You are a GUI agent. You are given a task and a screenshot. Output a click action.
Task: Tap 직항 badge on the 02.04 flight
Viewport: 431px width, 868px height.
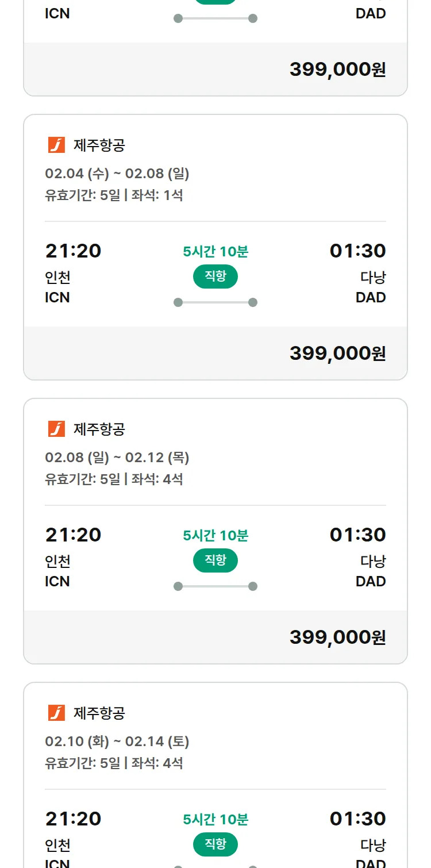215,276
